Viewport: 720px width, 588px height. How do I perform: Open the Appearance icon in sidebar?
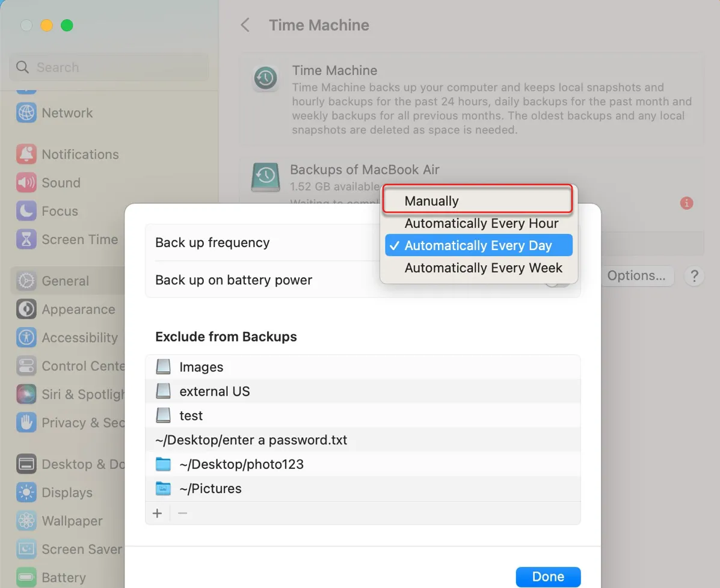(x=26, y=309)
